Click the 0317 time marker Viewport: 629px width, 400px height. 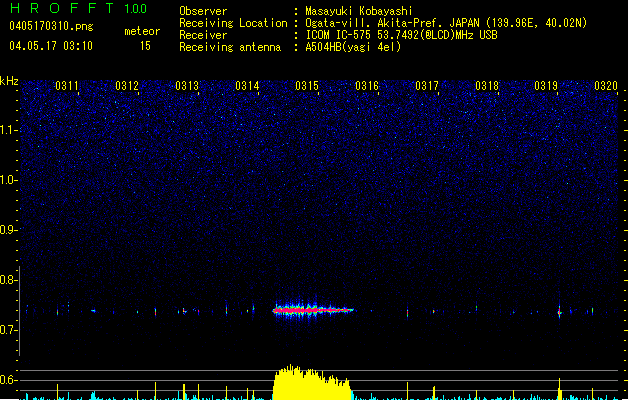pos(427,86)
